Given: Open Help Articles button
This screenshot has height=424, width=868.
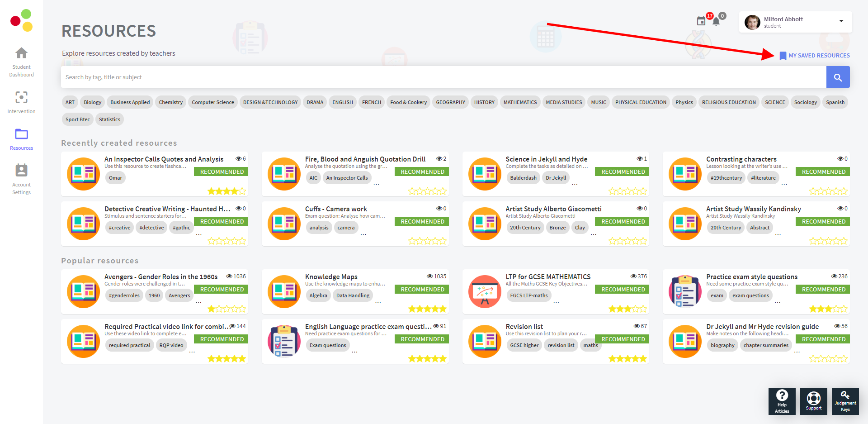Looking at the screenshot, I should tap(782, 401).
